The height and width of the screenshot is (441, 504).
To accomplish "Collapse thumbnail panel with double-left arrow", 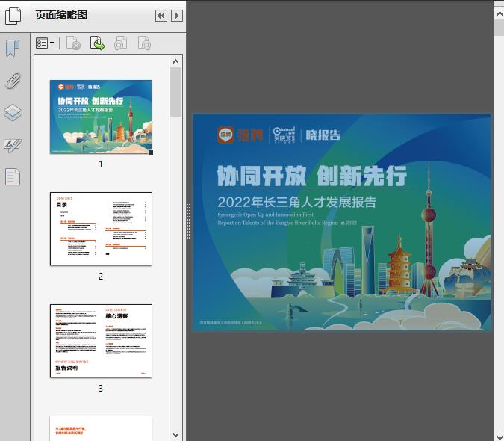I will 161,16.
